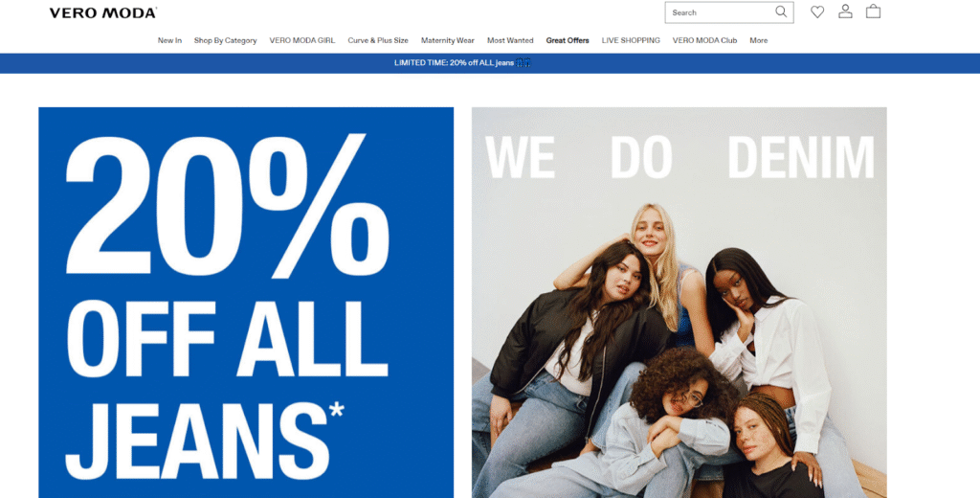Open Great Offers menu item

[568, 40]
